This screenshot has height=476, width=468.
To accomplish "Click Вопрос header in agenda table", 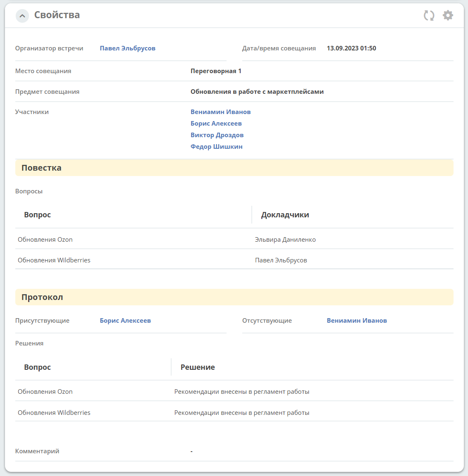I will click(x=37, y=215).
